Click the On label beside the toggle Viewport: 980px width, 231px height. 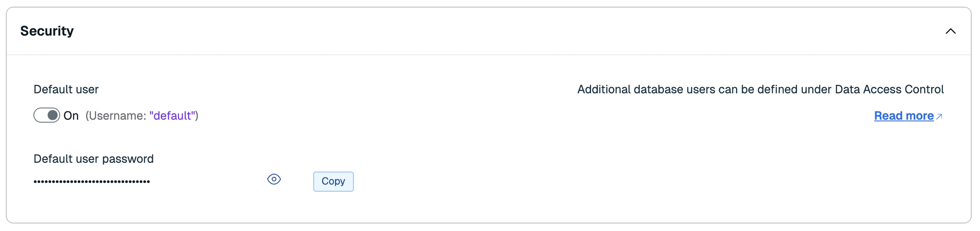coord(71,116)
